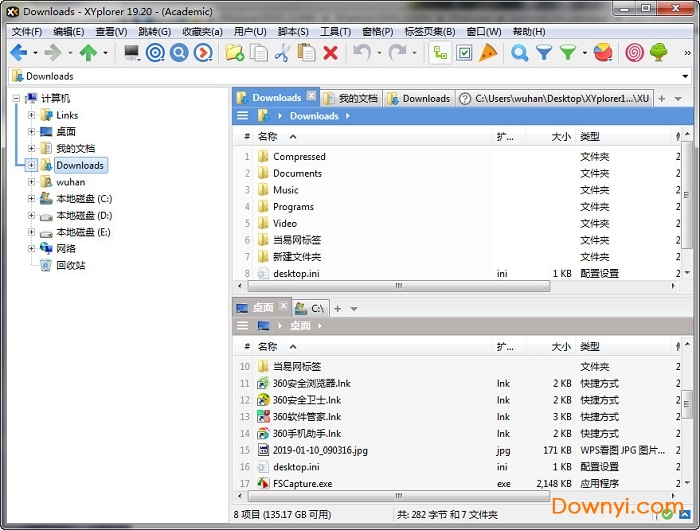Open the 标签页集(B) menu
This screenshot has width=700, height=530.
pyautogui.click(x=430, y=32)
